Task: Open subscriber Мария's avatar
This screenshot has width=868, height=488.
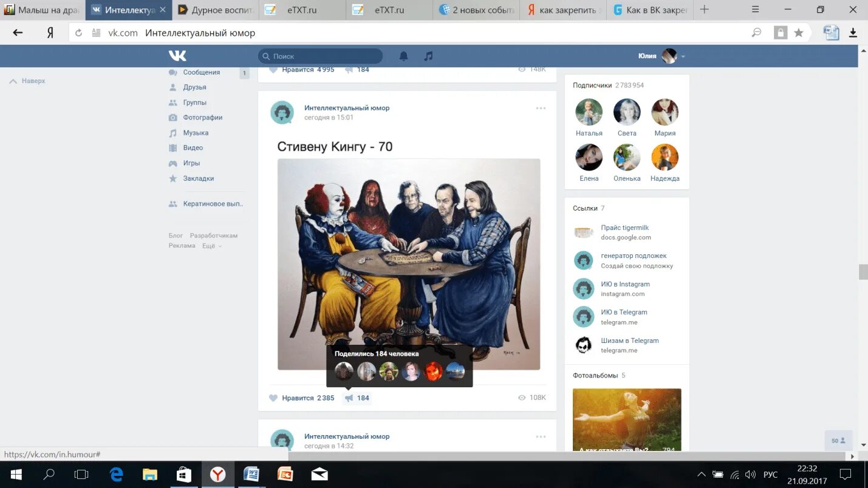Action: coord(665,112)
